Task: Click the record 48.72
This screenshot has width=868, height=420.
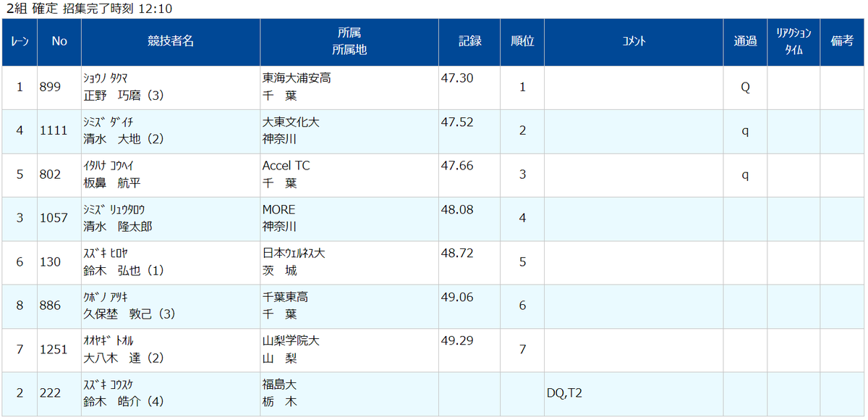Action: click(457, 253)
